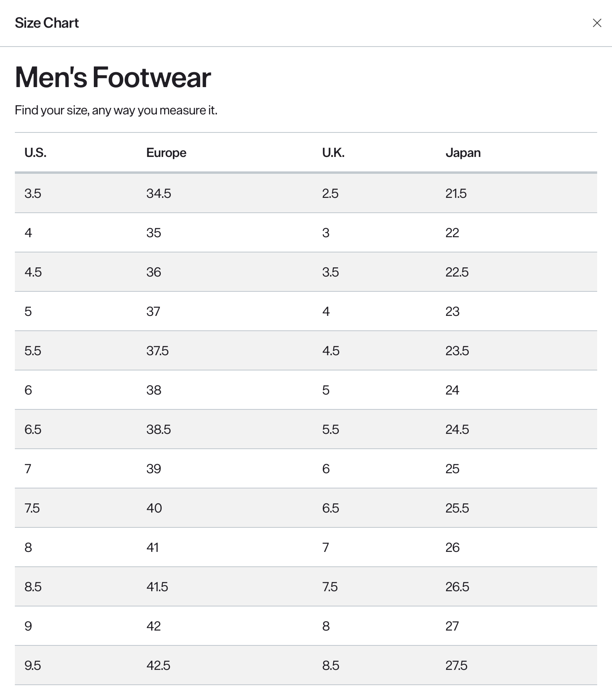Close the Size Chart dialog
The image size is (612, 700).
pos(597,23)
